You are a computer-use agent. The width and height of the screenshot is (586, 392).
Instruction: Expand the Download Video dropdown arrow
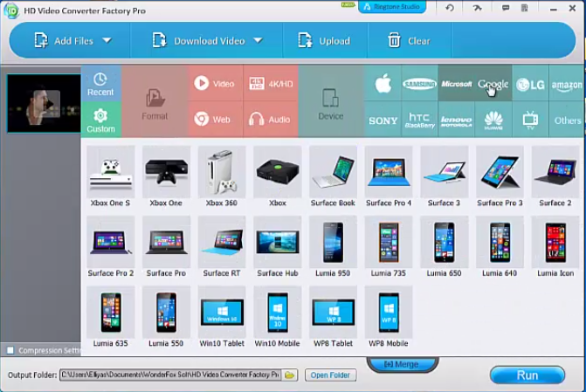[x=259, y=40]
